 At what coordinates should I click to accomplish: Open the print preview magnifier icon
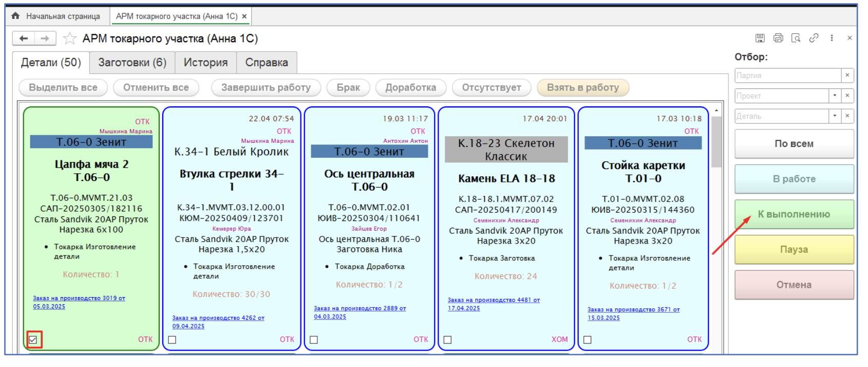[796, 38]
